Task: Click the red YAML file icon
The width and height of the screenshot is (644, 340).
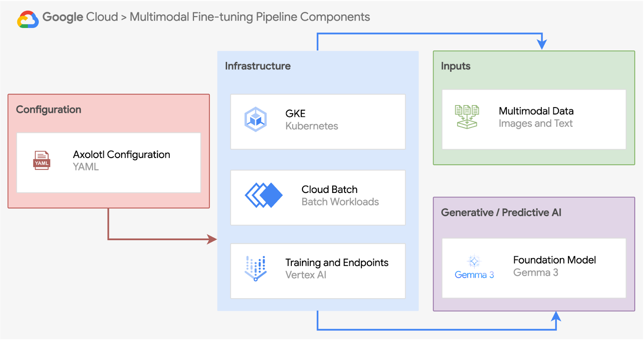Action: [x=41, y=160]
